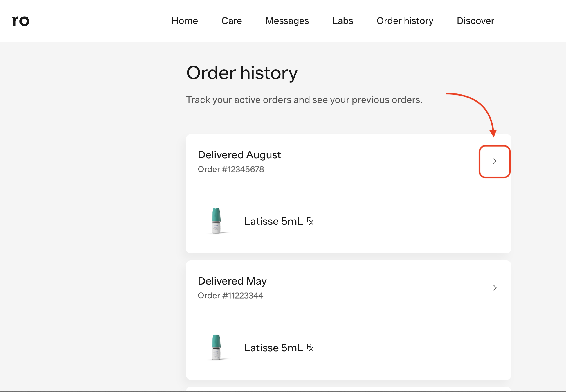
Task: Click the Order history page heading
Action: pos(242,73)
